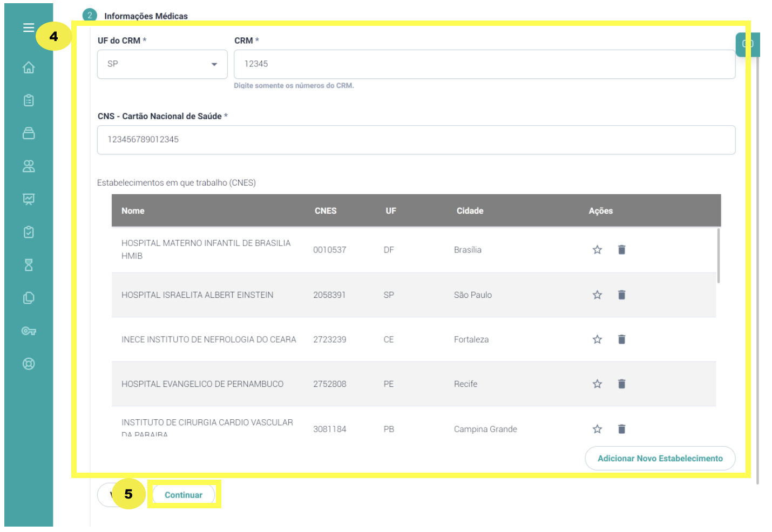Screen dimensions: 772x532
Task: Click the CNES column header
Action: [x=326, y=211]
